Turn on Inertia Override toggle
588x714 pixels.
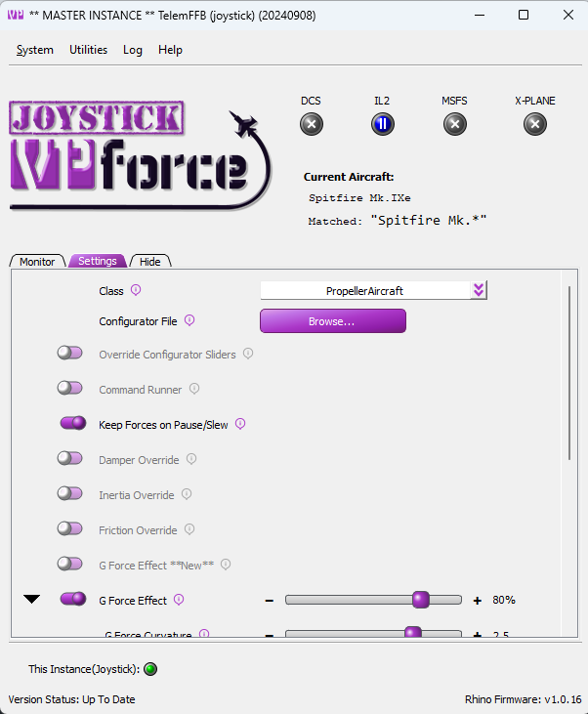(69, 493)
